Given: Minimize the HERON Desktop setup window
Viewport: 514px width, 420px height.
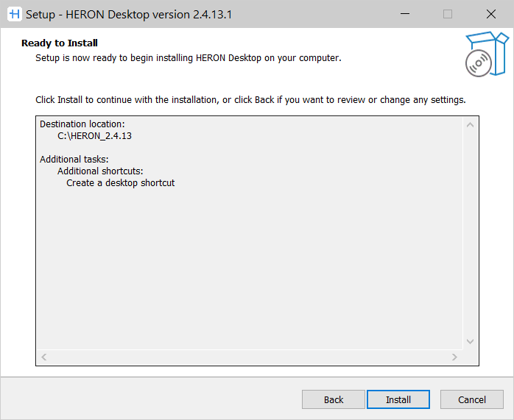Looking at the screenshot, I should (x=404, y=14).
